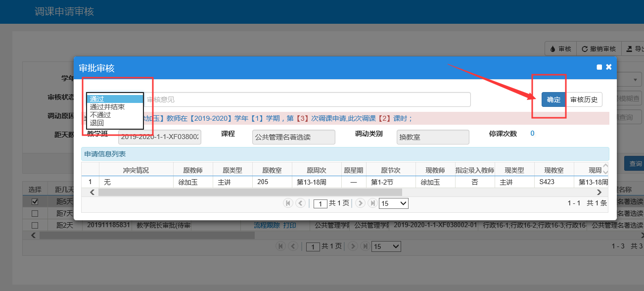Select 通过并结束 from the dropdown list
The width and height of the screenshot is (644, 291).
pyautogui.click(x=107, y=107)
